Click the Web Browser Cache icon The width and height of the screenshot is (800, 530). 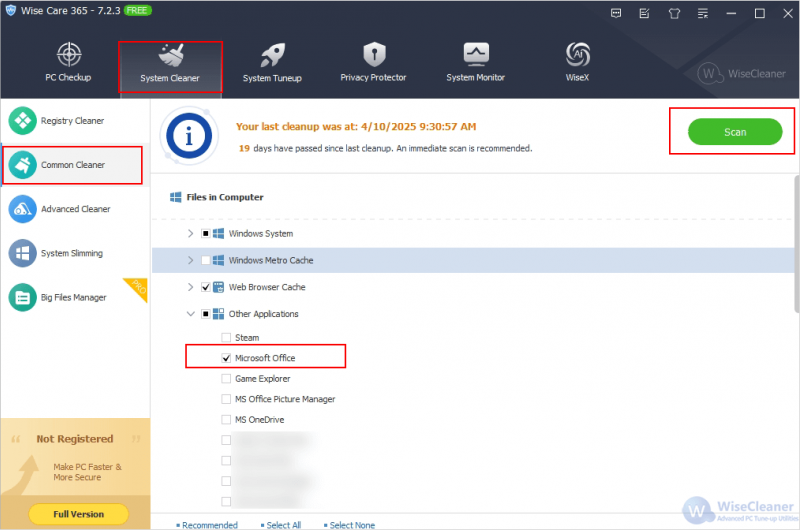218,287
